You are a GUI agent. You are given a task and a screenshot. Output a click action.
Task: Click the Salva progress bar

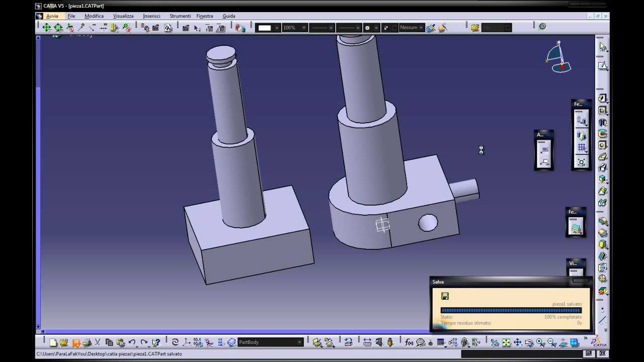(x=511, y=310)
